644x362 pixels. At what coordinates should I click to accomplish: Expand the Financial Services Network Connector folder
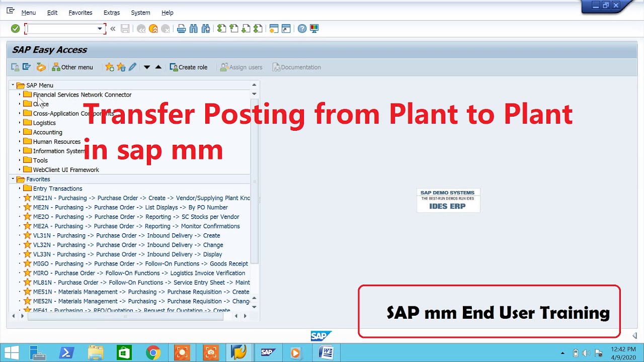coord(20,95)
